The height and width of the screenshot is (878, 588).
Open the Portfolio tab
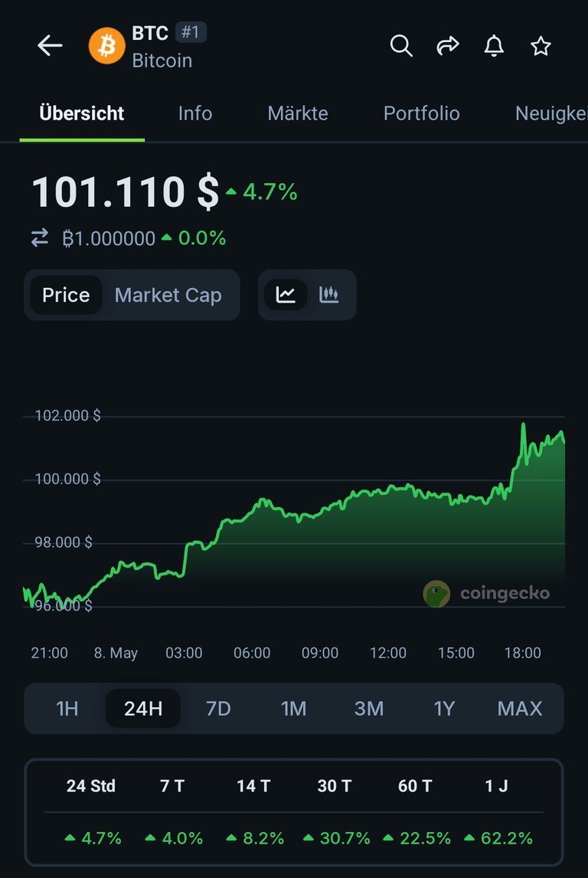(422, 113)
